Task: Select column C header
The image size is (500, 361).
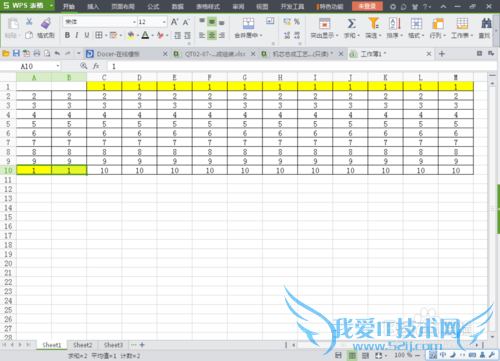Action: pos(104,77)
